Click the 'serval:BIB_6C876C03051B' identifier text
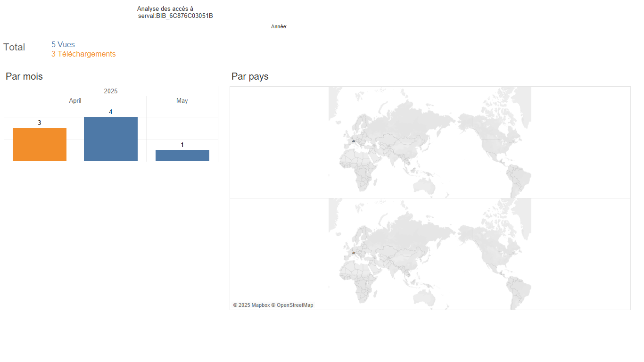This screenshot has width=644, height=362. pyautogui.click(x=175, y=16)
